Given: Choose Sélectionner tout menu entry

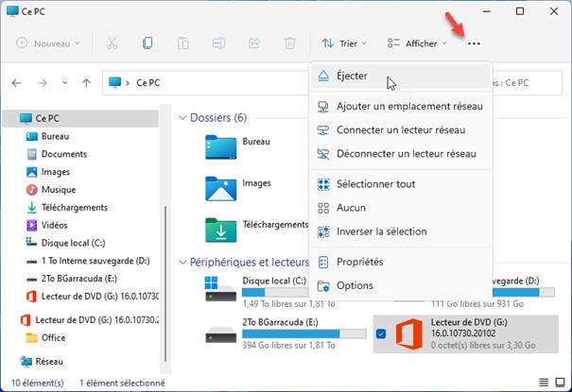Looking at the screenshot, I should pos(375,184).
